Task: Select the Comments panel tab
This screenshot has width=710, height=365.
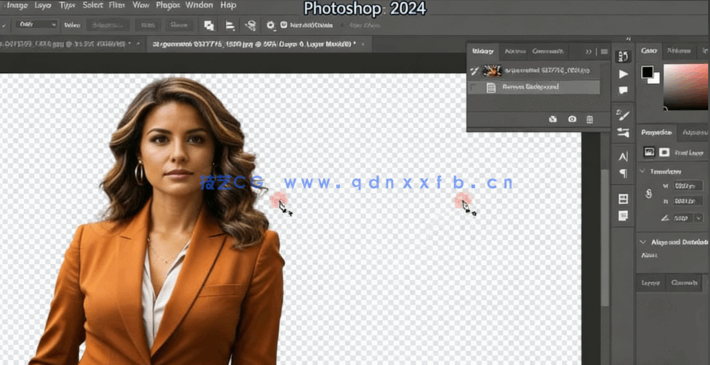Action: point(547,51)
